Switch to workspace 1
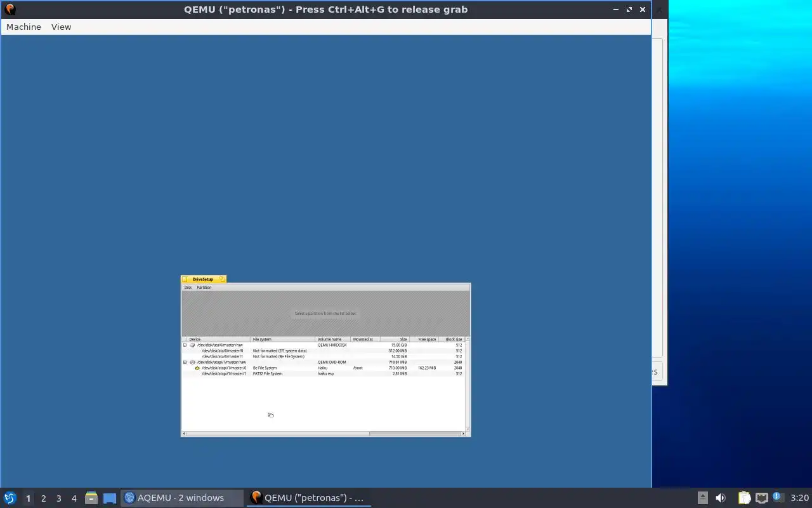The image size is (812, 508). pyautogui.click(x=28, y=498)
